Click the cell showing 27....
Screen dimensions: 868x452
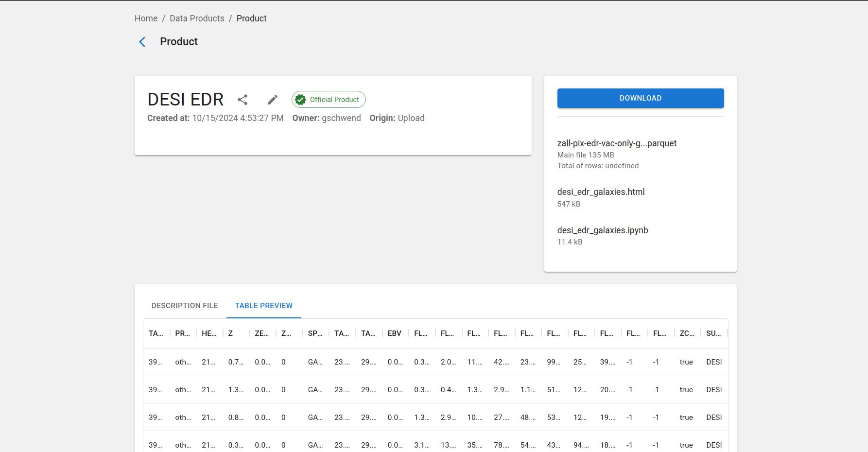click(x=502, y=417)
